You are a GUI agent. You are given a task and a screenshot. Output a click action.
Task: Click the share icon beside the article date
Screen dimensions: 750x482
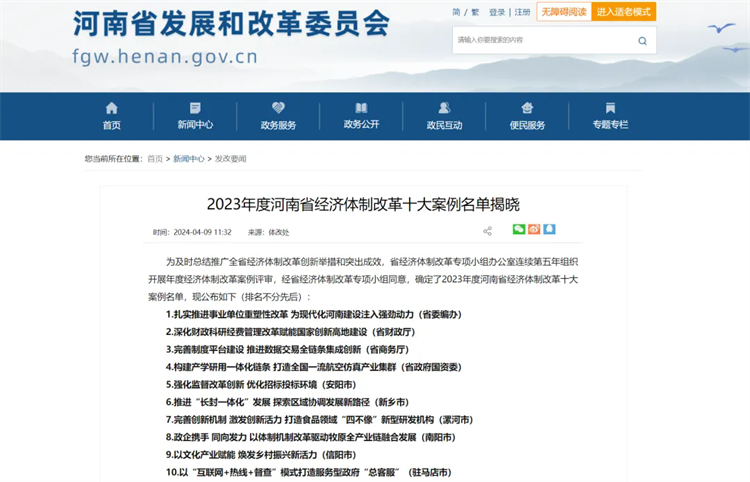(x=487, y=231)
